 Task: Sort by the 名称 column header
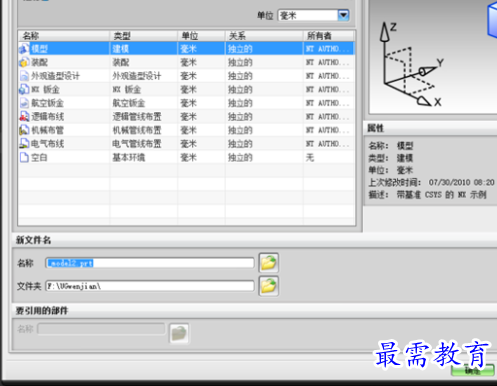(x=64, y=36)
